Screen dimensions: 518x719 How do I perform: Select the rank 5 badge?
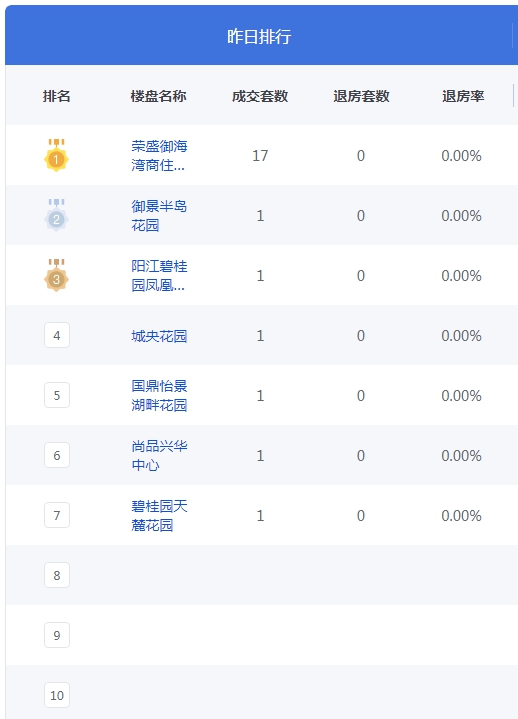(57, 395)
